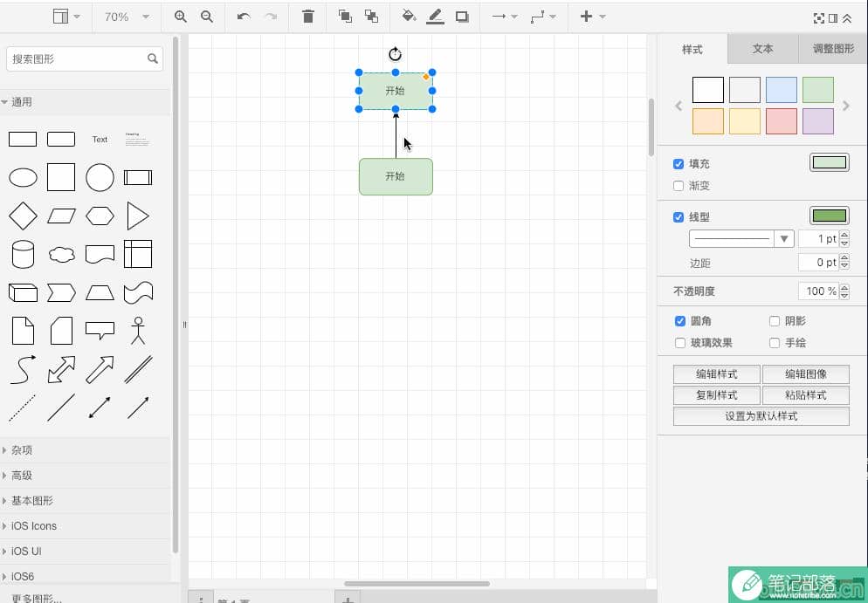868x603 pixels.
Task: Expand the 高级 section
Action: coord(86,476)
